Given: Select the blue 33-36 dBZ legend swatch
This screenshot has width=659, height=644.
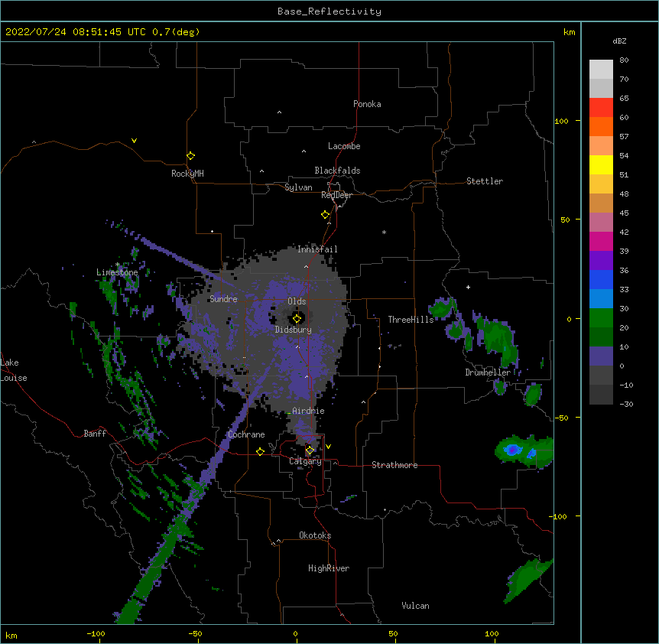Looking at the screenshot, I should pos(601,279).
